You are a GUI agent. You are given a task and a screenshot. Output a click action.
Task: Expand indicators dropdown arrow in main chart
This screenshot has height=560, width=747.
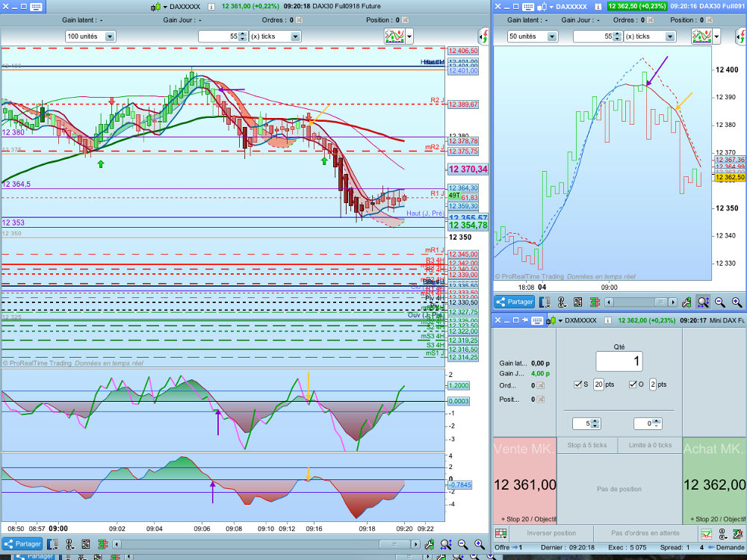tap(409, 36)
